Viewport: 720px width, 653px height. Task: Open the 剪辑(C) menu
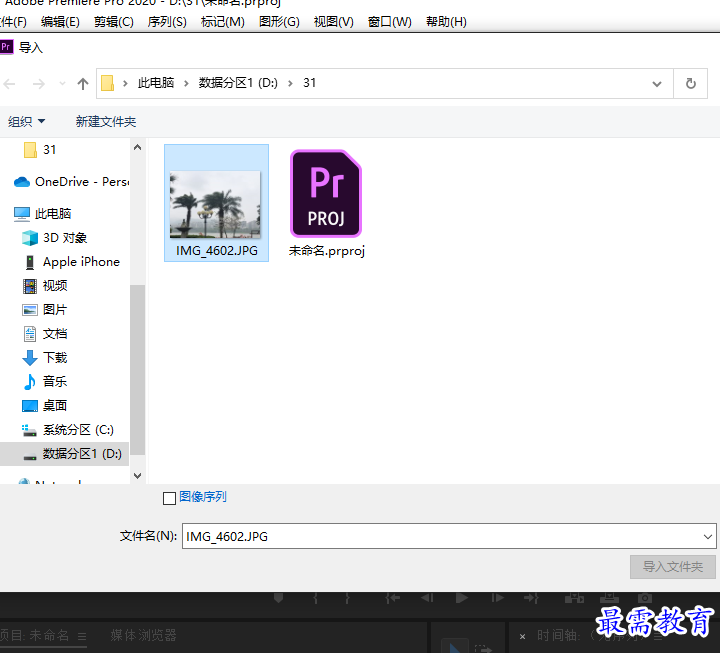[113, 22]
